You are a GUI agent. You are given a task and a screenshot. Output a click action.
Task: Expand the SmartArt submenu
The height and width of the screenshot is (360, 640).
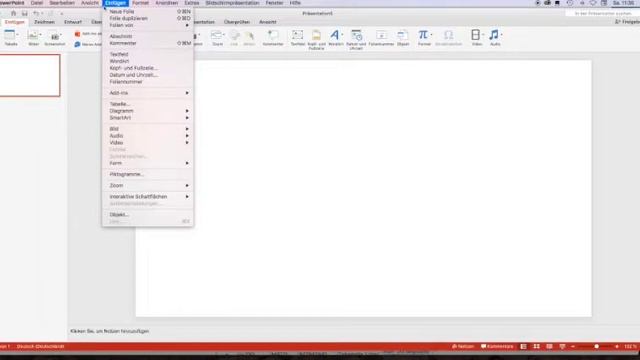pos(148,118)
